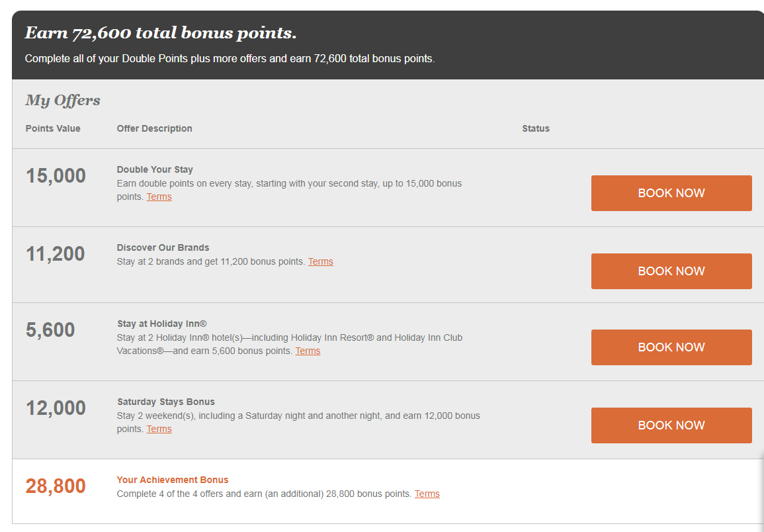Select the 'Discover Our Brands' offer title

click(x=163, y=247)
